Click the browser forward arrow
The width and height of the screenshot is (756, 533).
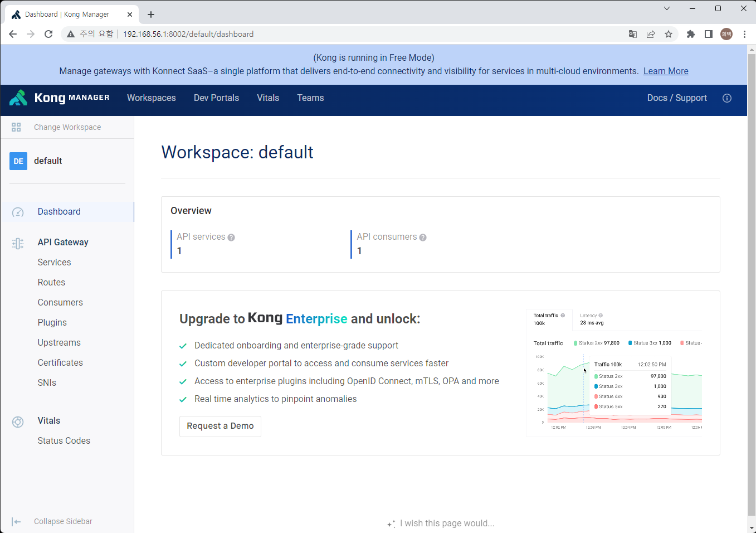click(31, 34)
